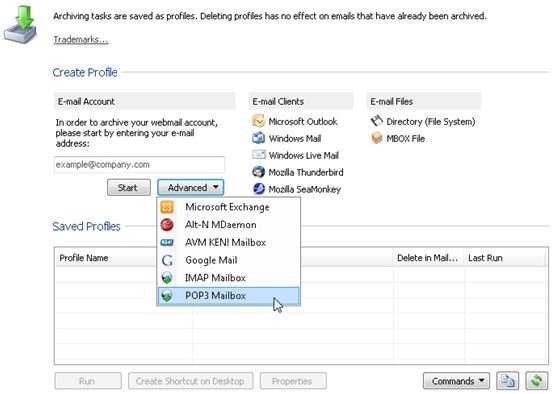
Task: Select the Directory (File System) link
Action: click(x=431, y=121)
